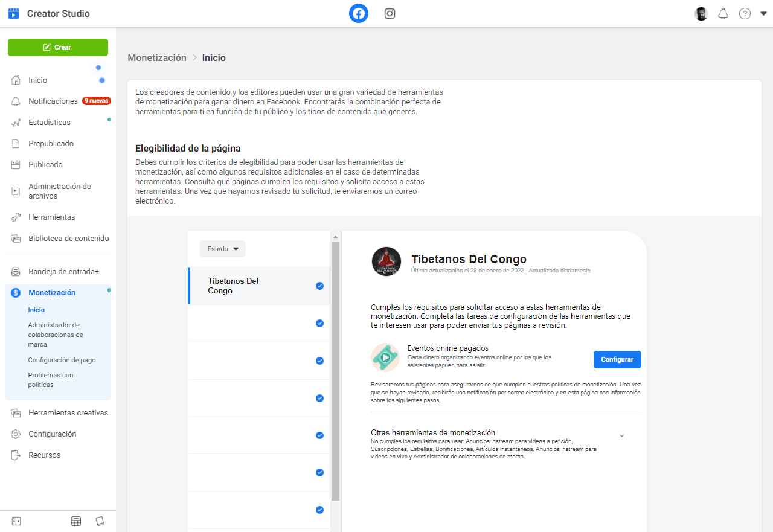Viewport: 773px width, 532px height.
Task: Click Configurar for Eventos online pagados
Action: (617, 359)
